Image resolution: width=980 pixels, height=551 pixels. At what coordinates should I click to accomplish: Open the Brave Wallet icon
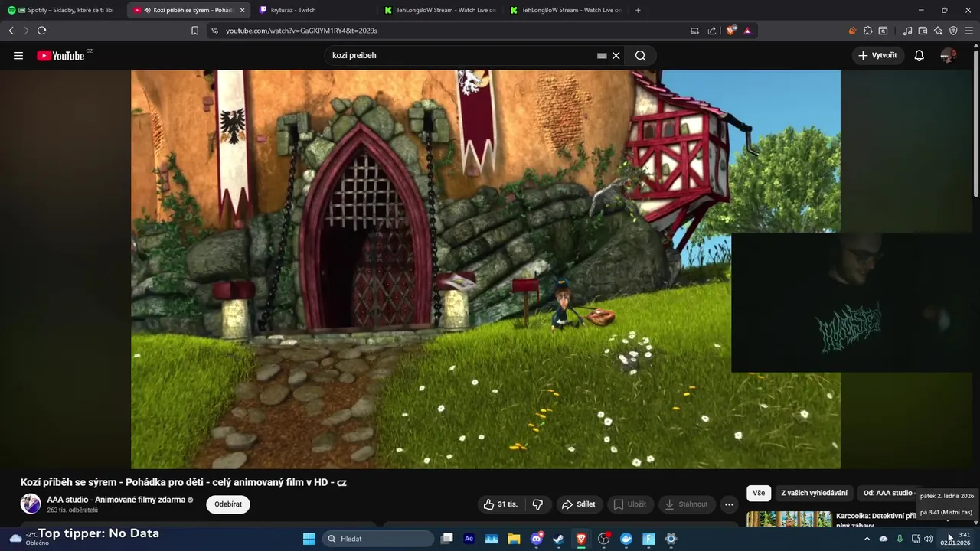[923, 31]
